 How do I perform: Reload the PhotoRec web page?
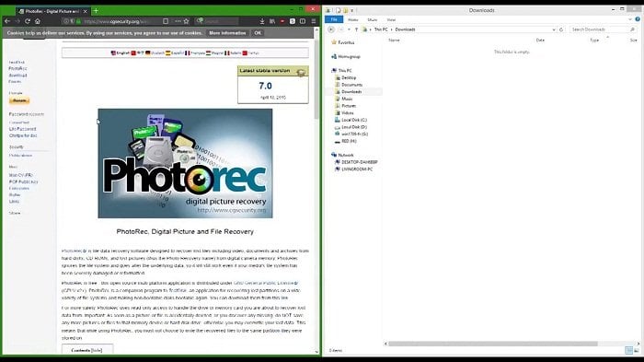pyautogui.click(x=28, y=21)
